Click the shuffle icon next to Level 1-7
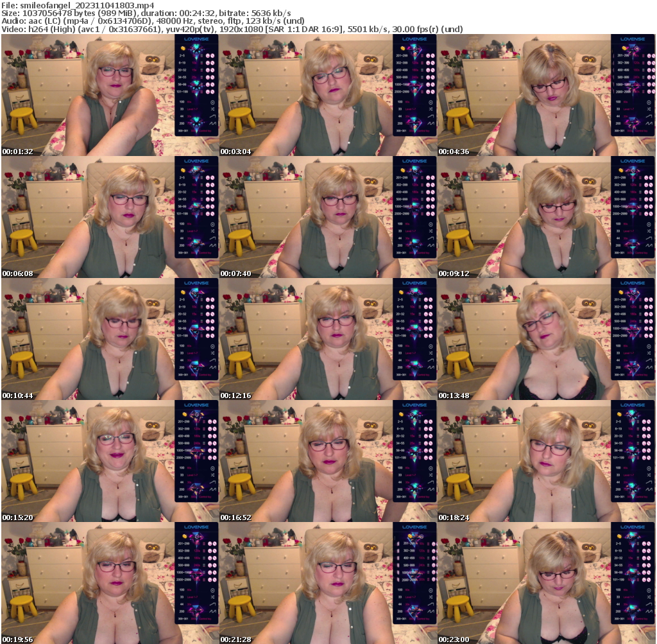The image size is (657, 644). pos(212,109)
